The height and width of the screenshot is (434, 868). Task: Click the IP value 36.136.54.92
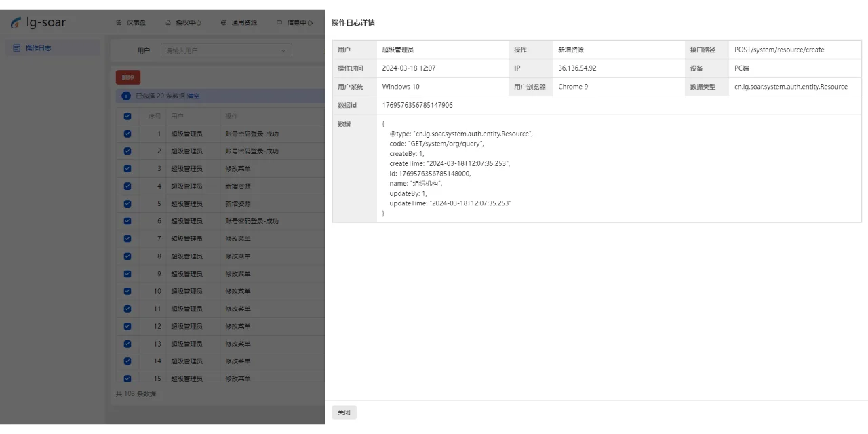578,68
